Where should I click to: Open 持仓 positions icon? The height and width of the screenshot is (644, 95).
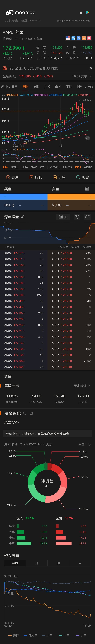(36, 177)
